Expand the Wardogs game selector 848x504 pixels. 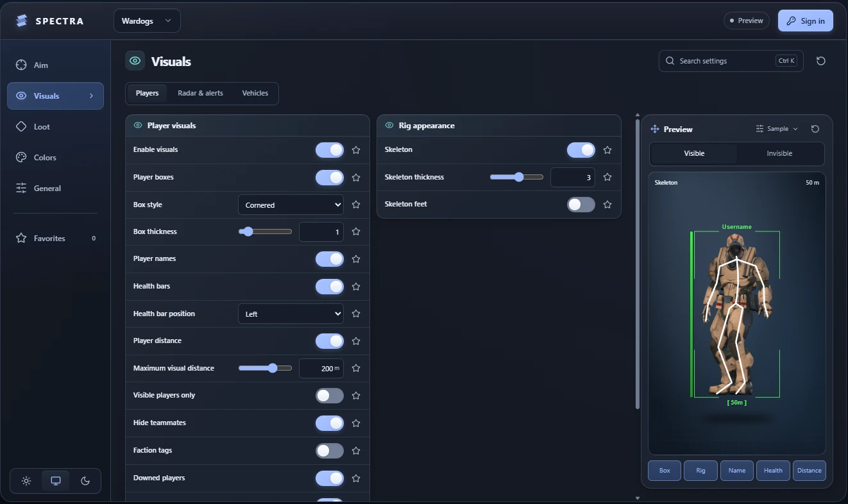(x=147, y=21)
